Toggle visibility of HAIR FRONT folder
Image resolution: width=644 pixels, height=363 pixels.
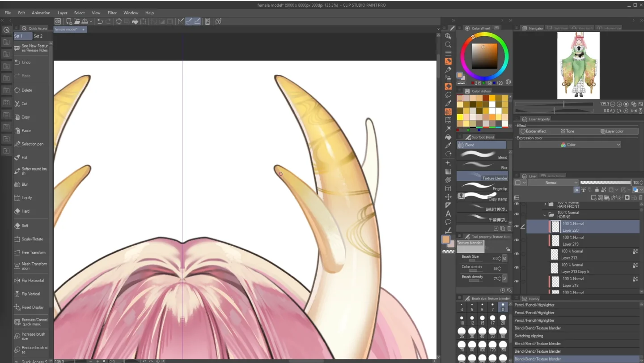click(517, 204)
